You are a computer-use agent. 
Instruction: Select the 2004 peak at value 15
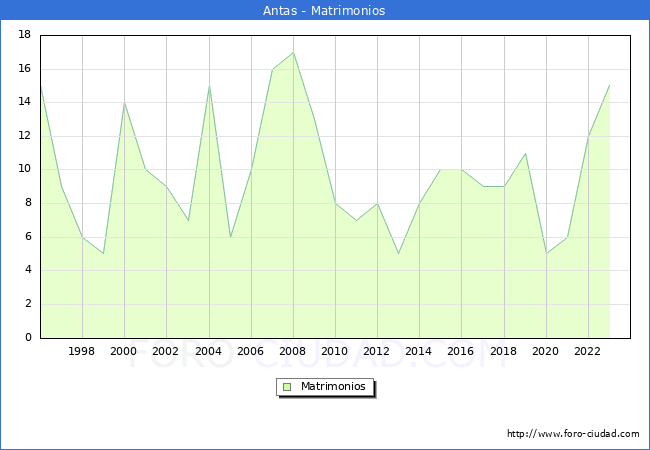point(209,86)
